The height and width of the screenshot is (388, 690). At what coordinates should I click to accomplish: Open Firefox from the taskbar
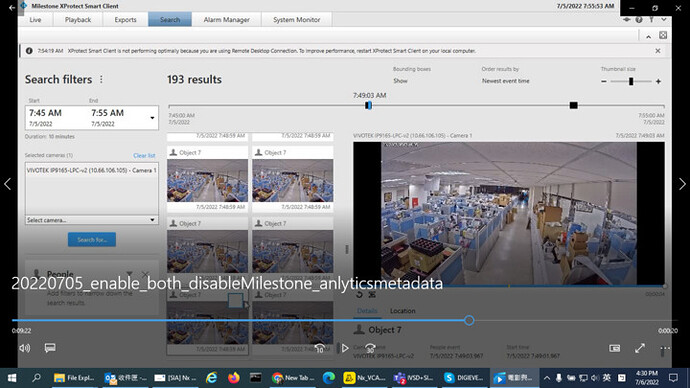click(x=234, y=378)
